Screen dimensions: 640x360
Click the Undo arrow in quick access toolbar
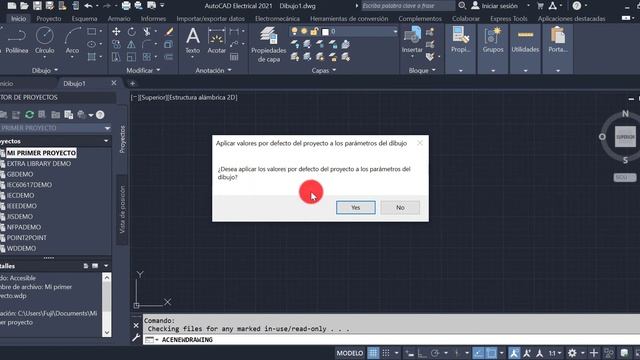pyautogui.click(x=88, y=6)
